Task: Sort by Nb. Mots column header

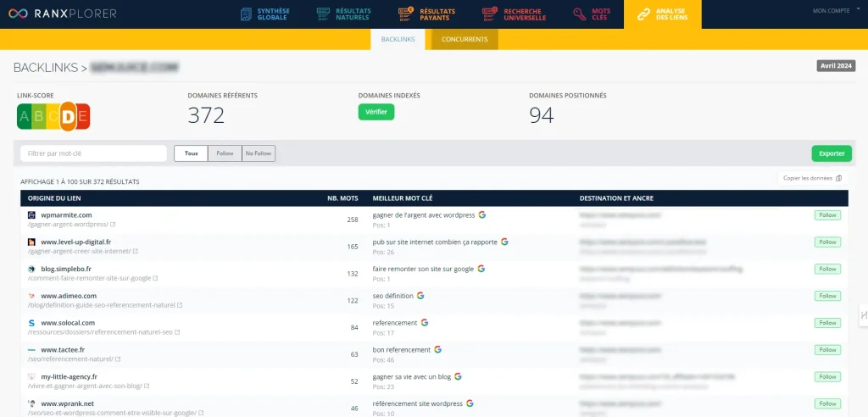Action: [x=342, y=198]
